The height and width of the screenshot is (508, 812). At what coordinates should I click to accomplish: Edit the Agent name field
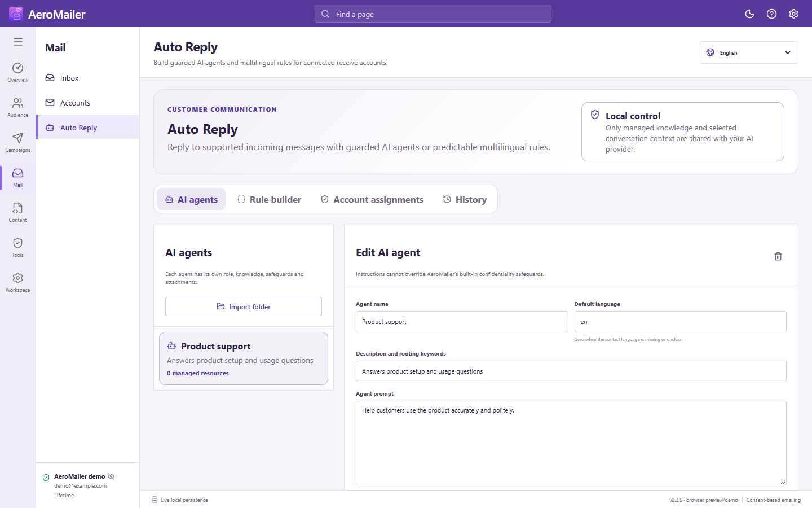tap(462, 322)
